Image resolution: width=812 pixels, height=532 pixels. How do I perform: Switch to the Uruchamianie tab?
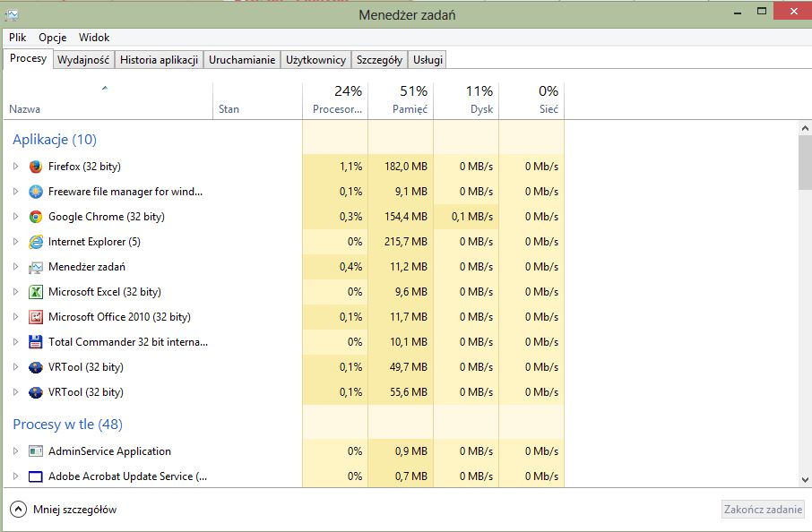pos(242,60)
